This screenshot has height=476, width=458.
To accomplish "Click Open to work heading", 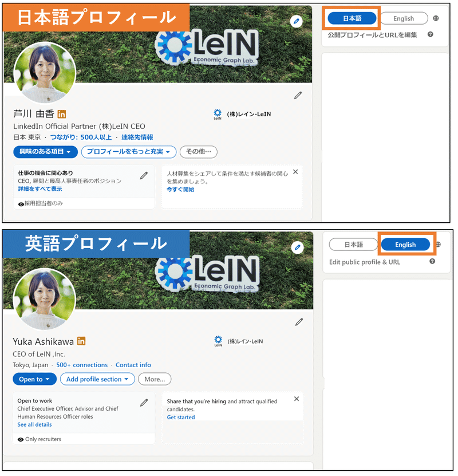I will point(34,401).
